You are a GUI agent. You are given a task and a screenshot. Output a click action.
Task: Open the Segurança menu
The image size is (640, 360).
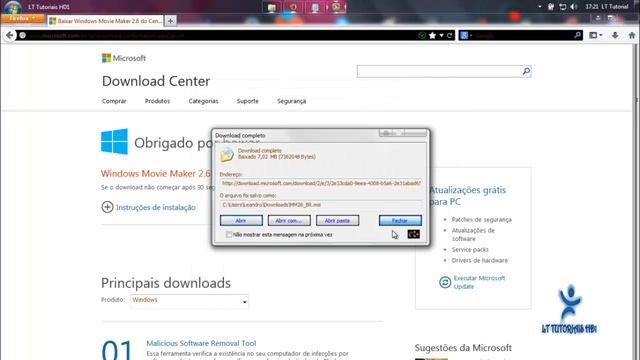click(x=291, y=101)
